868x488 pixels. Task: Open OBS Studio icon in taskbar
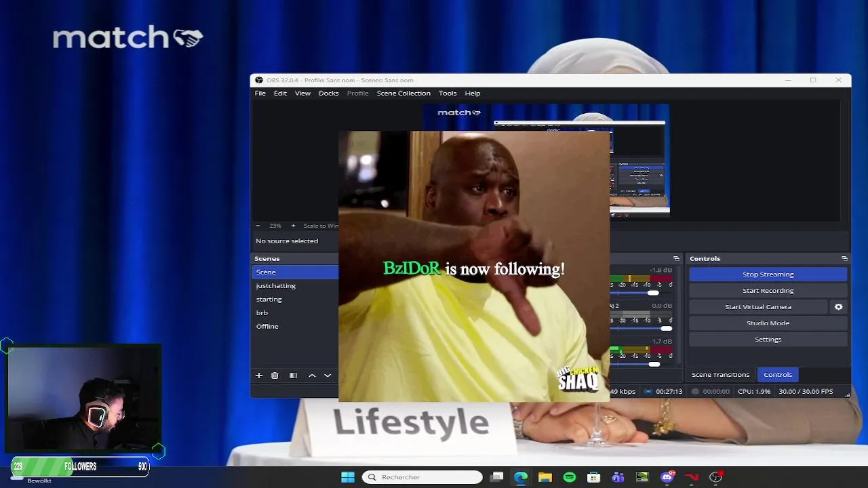[715, 477]
